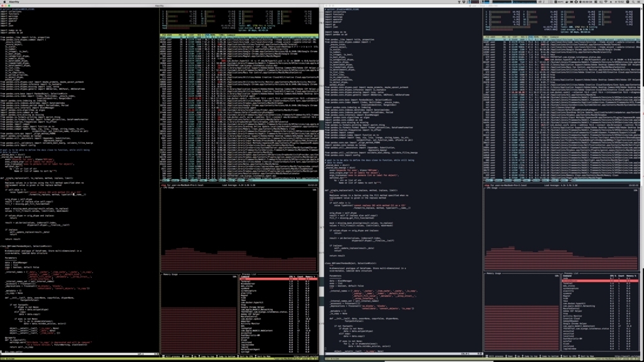Click the 13:52 menu bar clock
The height and width of the screenshot is (362, 644).
(621, 2)
